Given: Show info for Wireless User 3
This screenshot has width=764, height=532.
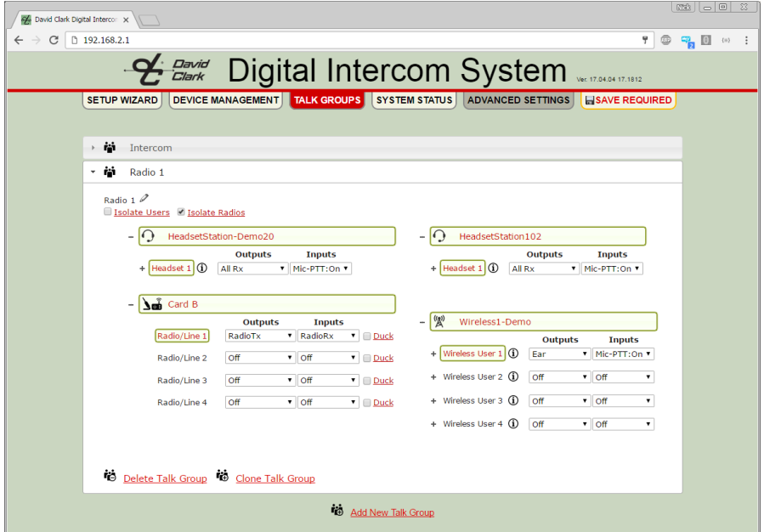Looking at the screenshot, I should [x=513, y=400].
